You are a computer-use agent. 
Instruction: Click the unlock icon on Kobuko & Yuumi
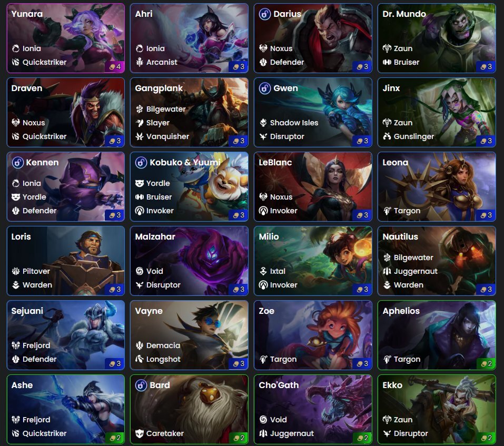(x=141, y=162)
